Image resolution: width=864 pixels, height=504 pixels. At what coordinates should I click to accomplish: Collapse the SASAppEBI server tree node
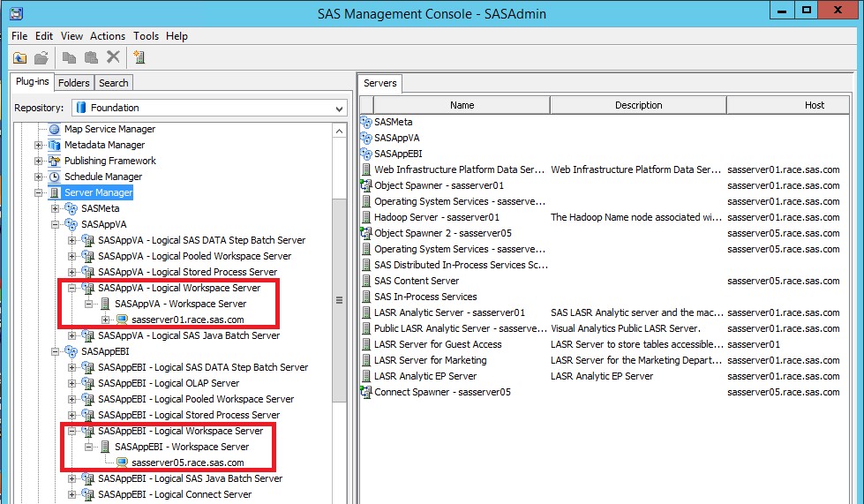point(56,351)
